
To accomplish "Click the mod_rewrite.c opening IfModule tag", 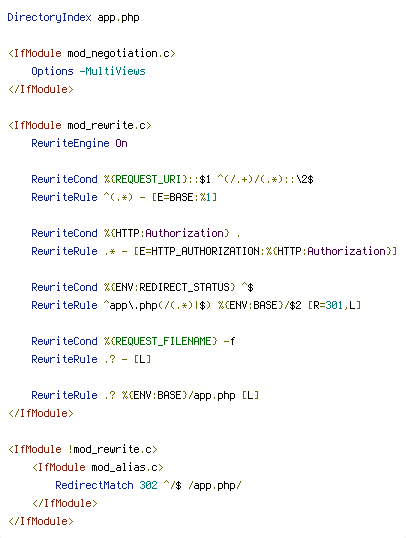I will (80, 125).
